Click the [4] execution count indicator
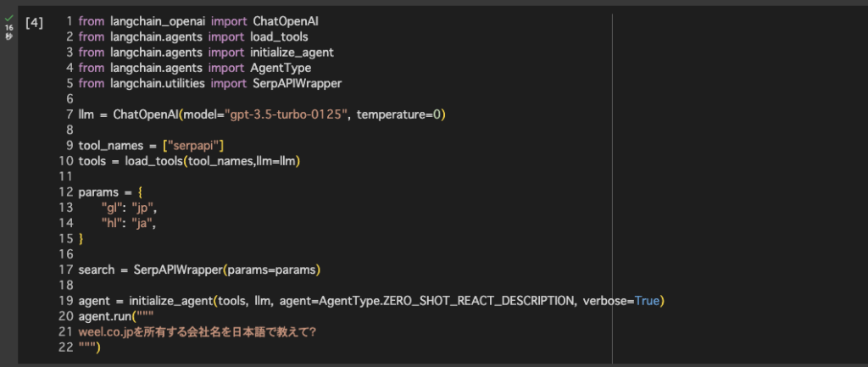This screenshot has height=367, width=868. (x=35, y=22)
